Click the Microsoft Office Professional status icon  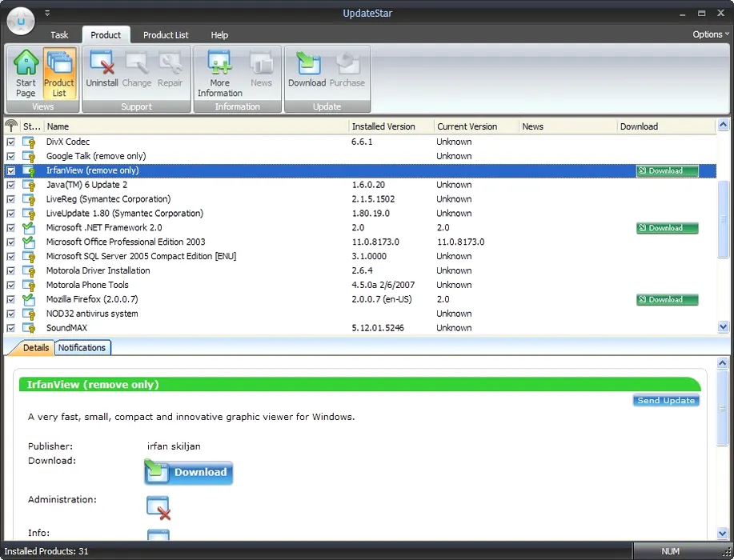point(29,242)
